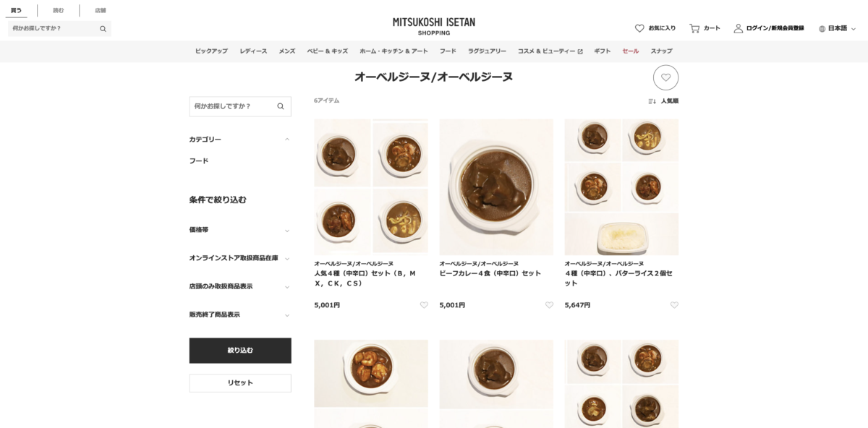The width and height of the screenshot is (868, 428).
Task: Click the globe language icon
Action: [x=822, y=29]
